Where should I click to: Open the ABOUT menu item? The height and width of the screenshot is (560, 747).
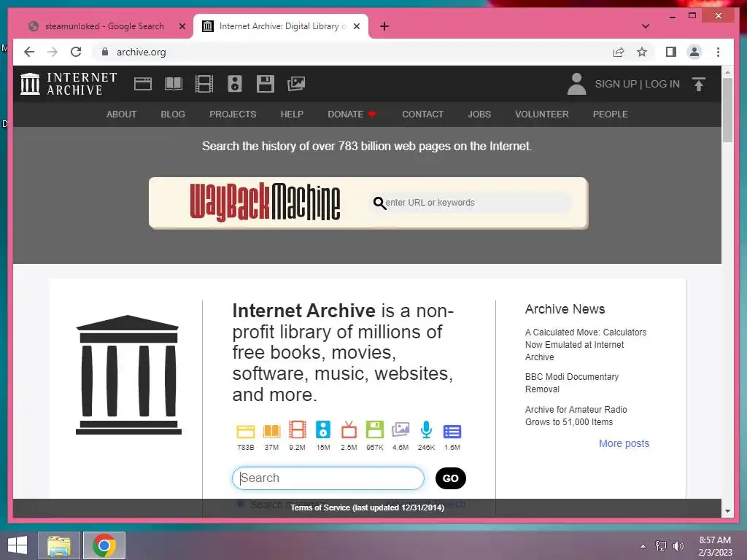click(x=122, y=114)
